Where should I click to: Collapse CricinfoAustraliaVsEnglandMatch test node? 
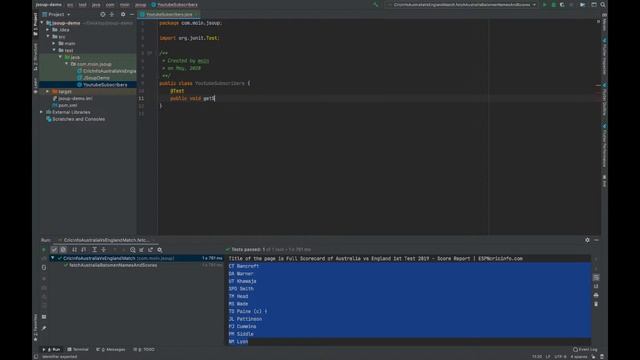click(53, 258)
